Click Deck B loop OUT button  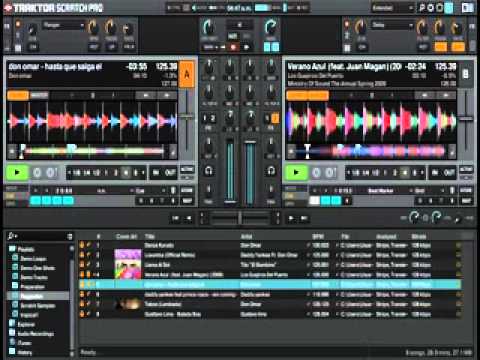click(x=449, y=173)
